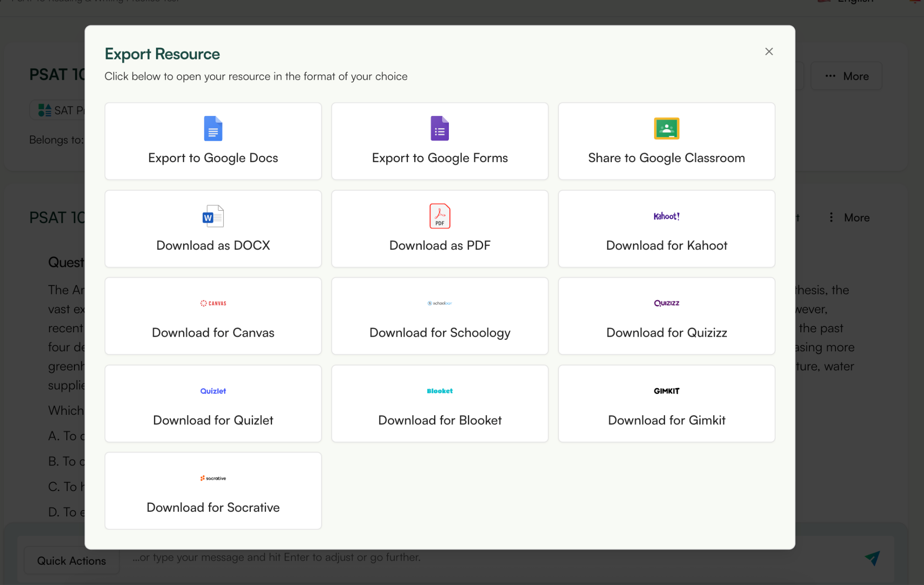Screen dimensions: 924x585
Task: Click the Download as PDF text
Action: point(439,246)
